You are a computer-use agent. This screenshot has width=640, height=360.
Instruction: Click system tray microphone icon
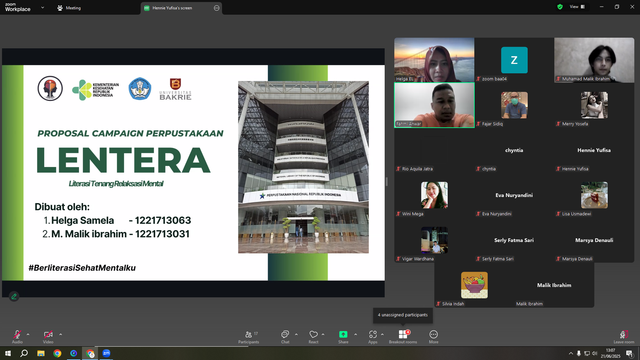pos(579,353)
